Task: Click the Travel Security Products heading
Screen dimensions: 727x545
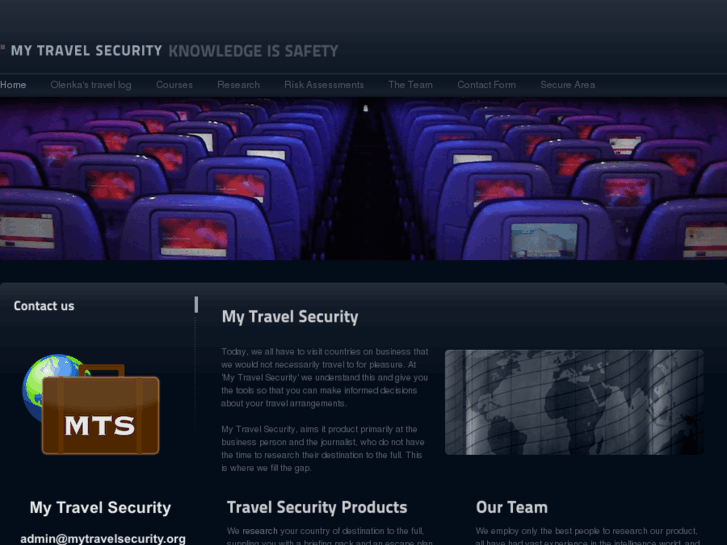Action: (x=317, y=507)
